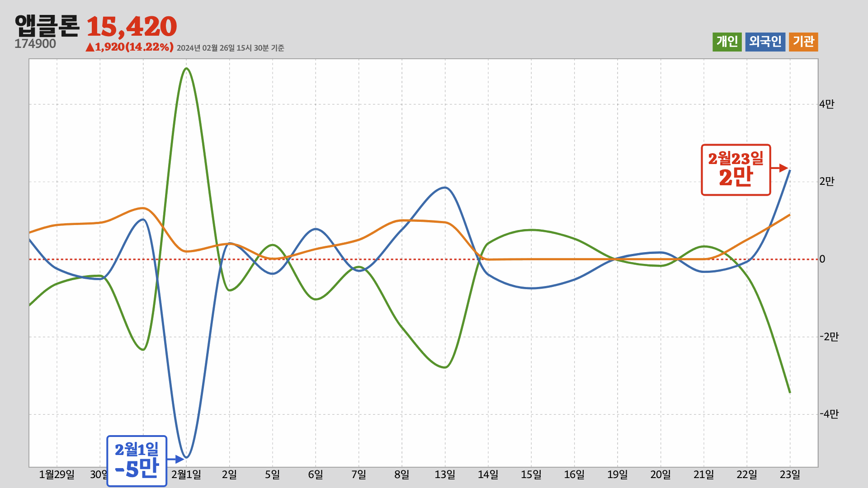
Task: Click the 16일 x-axis date label
Action: click(x=575, y=475)
